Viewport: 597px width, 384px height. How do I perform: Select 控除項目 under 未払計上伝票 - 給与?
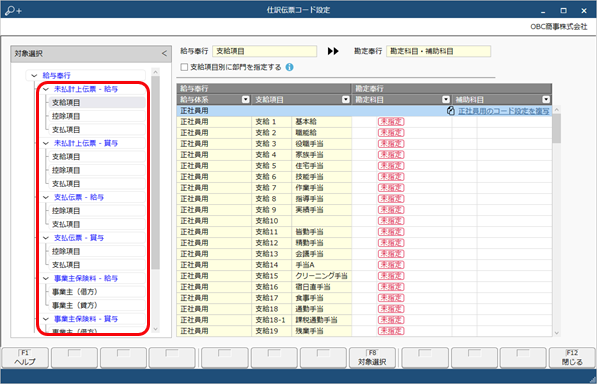pyautogui.click(x=97, y=116)
